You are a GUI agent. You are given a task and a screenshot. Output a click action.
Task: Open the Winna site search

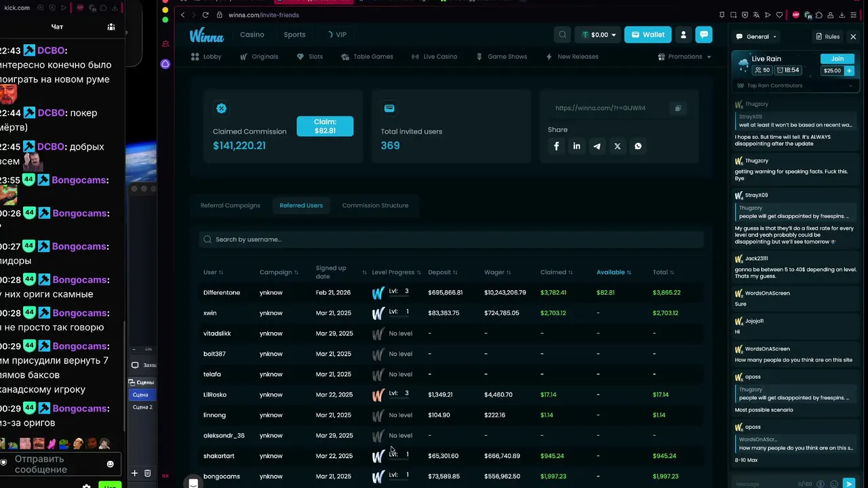pyautogui.click(x=562, y=35)
